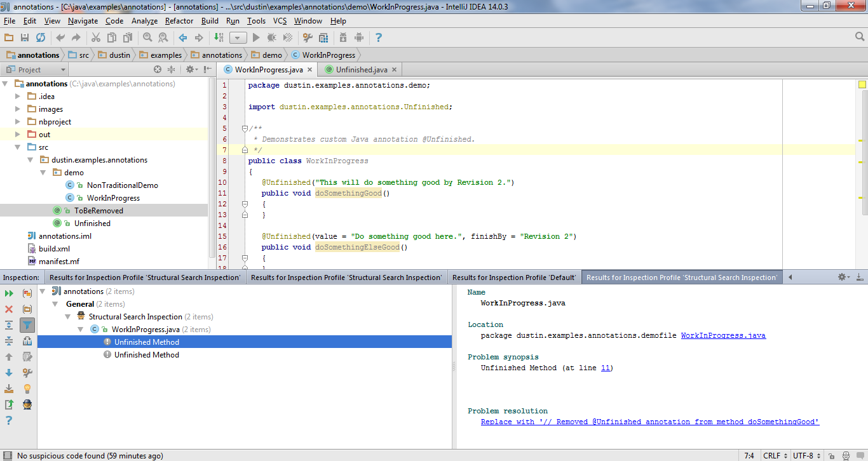
Task: Click the SDK Manager download android icon
Action: coord(343,38)
